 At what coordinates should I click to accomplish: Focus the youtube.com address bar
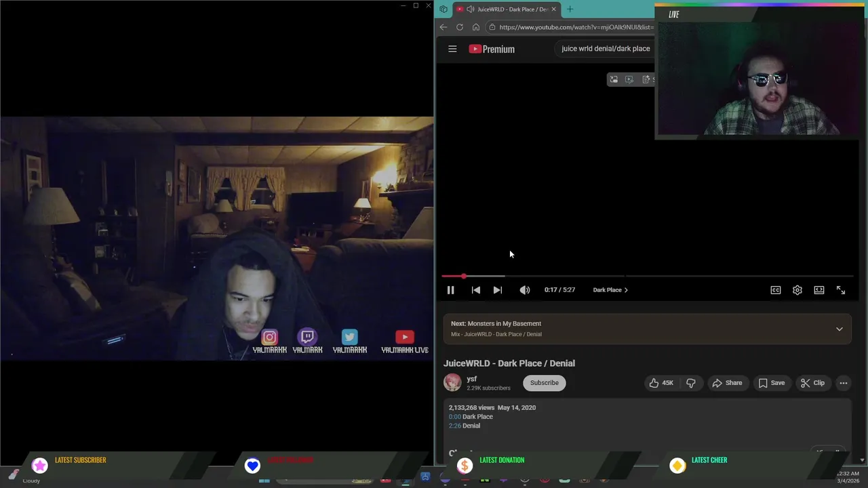coord(576,27)
